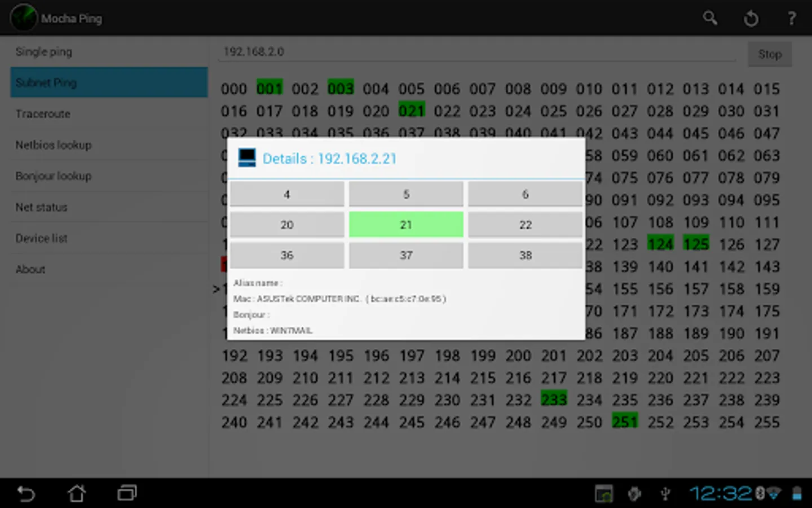Click host 111 in grid

767,222
